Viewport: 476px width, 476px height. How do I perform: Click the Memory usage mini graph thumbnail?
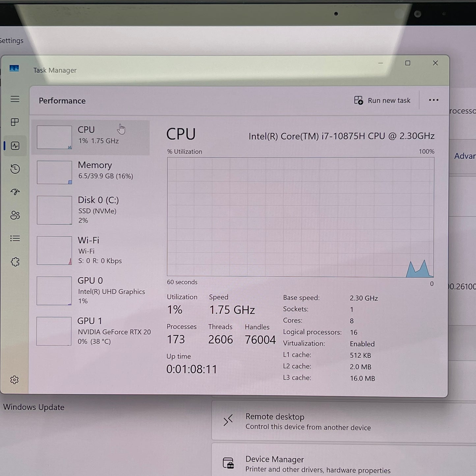54,172
